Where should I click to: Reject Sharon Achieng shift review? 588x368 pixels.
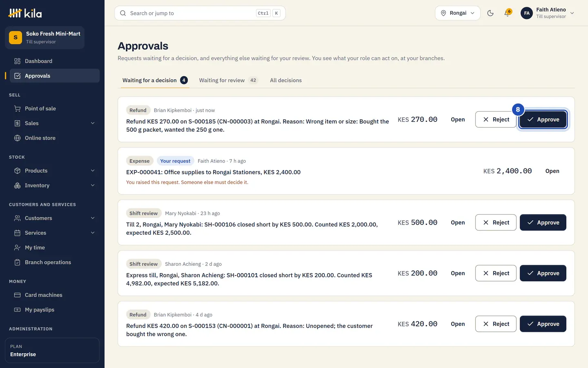pos(496,273)
